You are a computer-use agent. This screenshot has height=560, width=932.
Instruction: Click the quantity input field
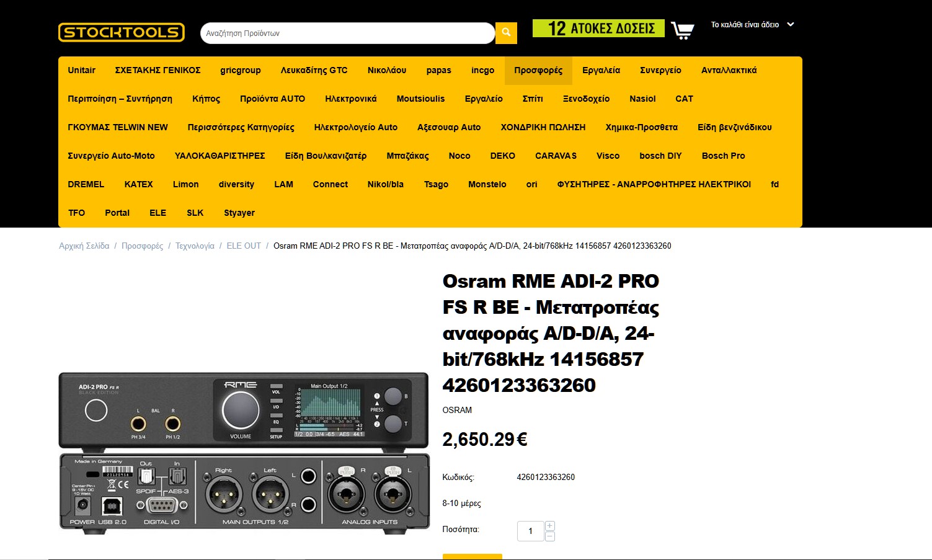click(x=531, y=531)
